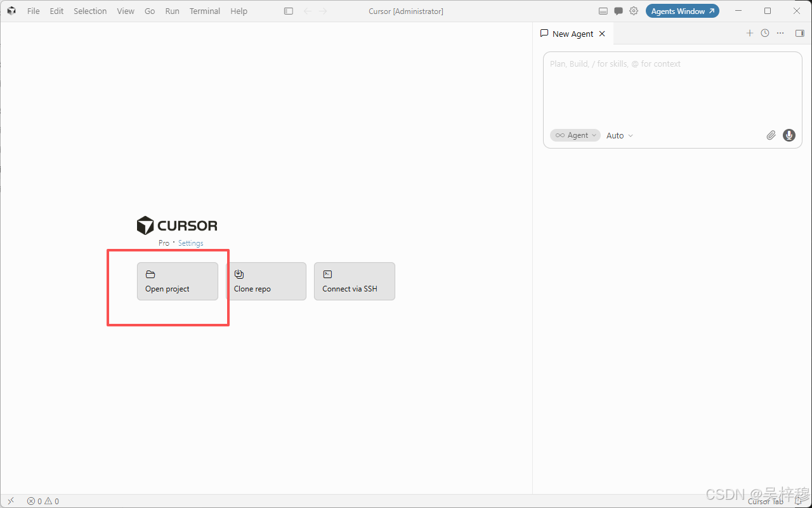Screen dimensions: 812x508
Task: Toggle the primary sidebar layout icon
Action: point(289,11)
